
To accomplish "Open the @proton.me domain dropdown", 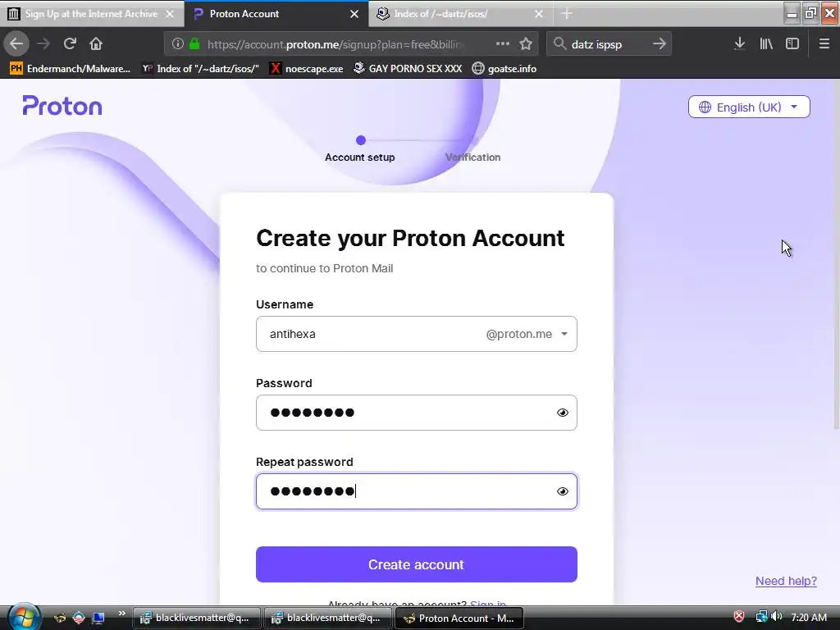I will tap(527, 334).
